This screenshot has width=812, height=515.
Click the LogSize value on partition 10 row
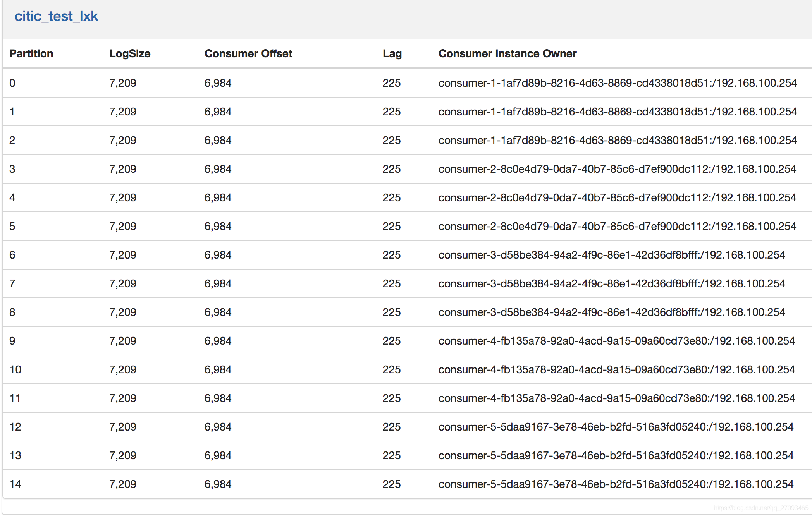(123, 369)
